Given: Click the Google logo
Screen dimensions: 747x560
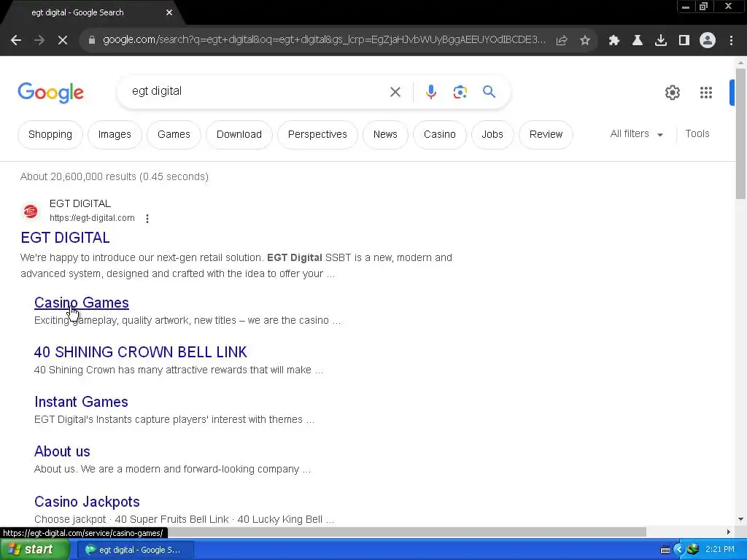Looking at the screenshot, I should 50,93.
